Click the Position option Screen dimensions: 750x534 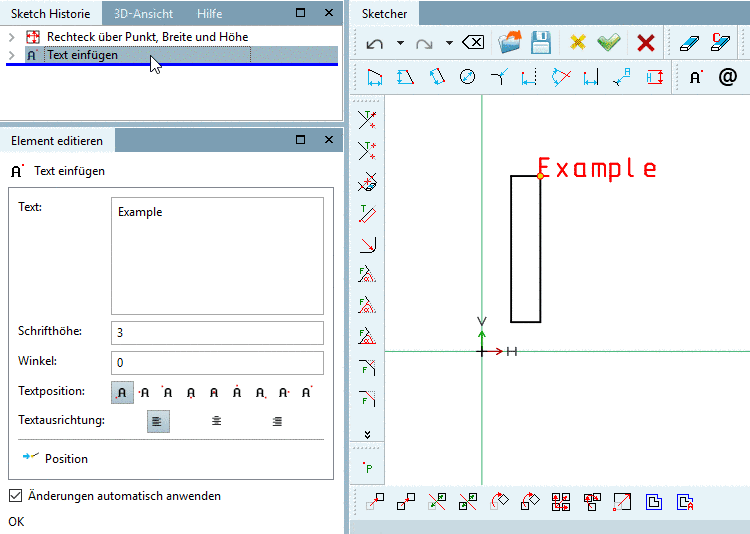click(66, 458)
